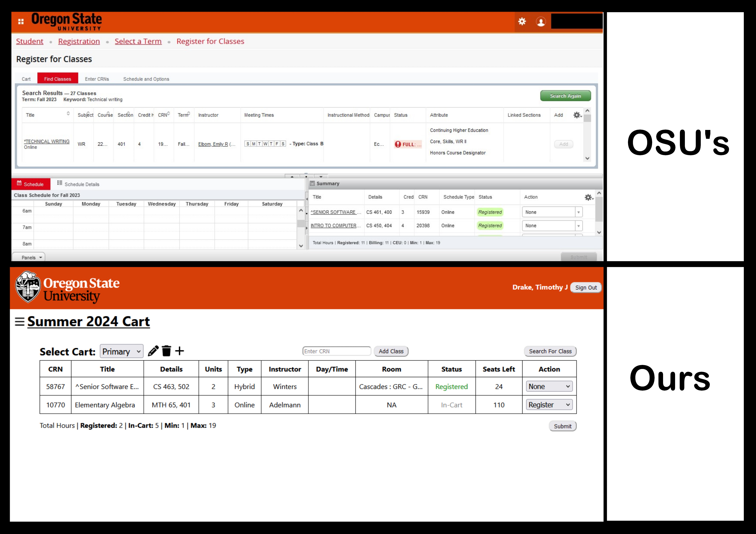The image size is (756, 534).
Task: Click the CRN 10770 table cell
Action: [x=55, y=405]
